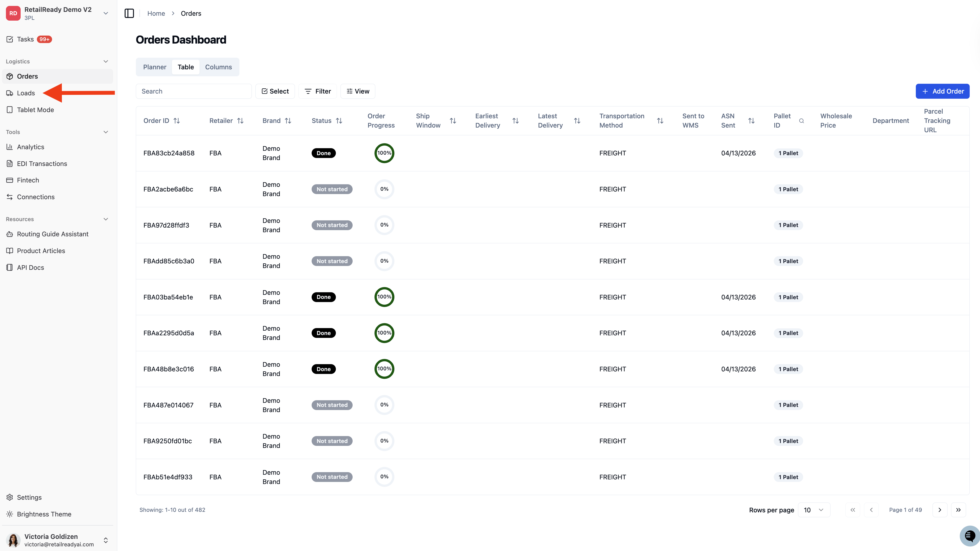Sort by Order ID arrows icon
The height and width of the screenshot is (551, 980).
pyautogui.click(x=177, y=121)
